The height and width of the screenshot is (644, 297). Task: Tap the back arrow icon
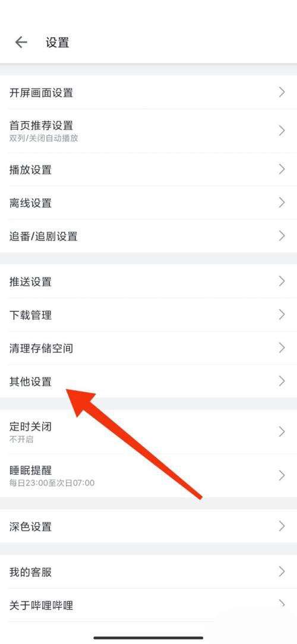(x=21, y=42)
